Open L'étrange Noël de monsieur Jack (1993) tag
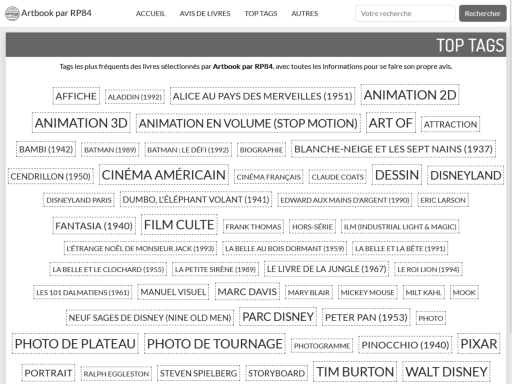The image size is (512, 384). pyautogui.click(x=140, y=248)
